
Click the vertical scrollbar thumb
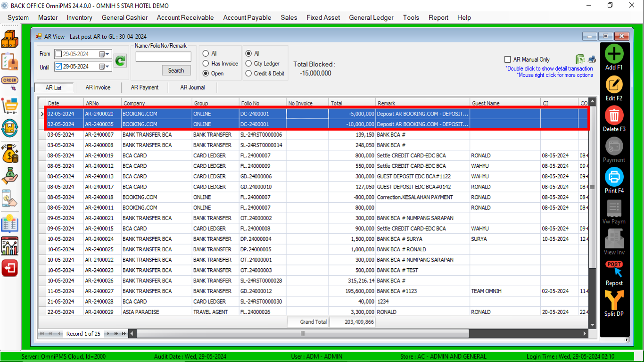pos(593,188)
